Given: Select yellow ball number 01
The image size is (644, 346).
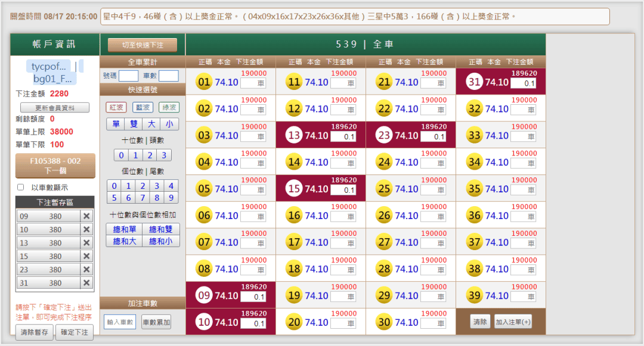Looking at the screenshot, I should pos(204,82).
